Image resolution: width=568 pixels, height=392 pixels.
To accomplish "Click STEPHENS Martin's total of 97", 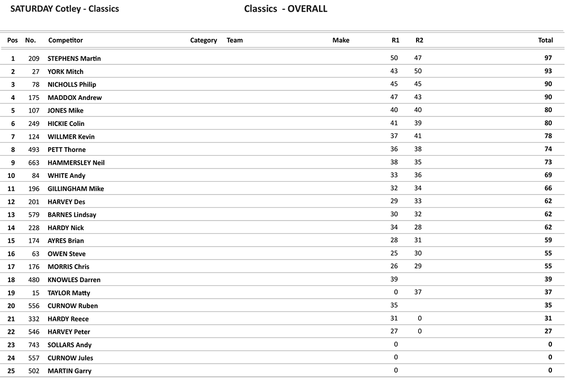I will [548, 58].
